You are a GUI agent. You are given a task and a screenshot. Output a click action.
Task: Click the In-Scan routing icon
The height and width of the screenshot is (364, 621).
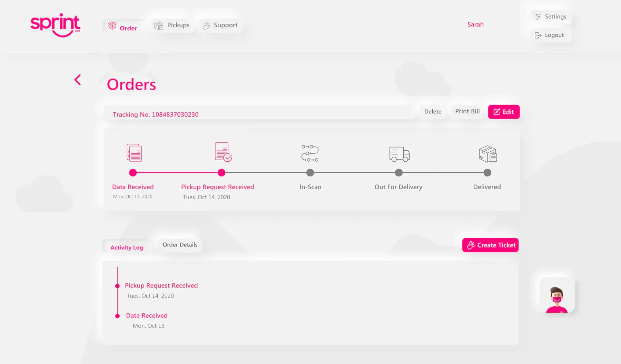click(310, 153)
